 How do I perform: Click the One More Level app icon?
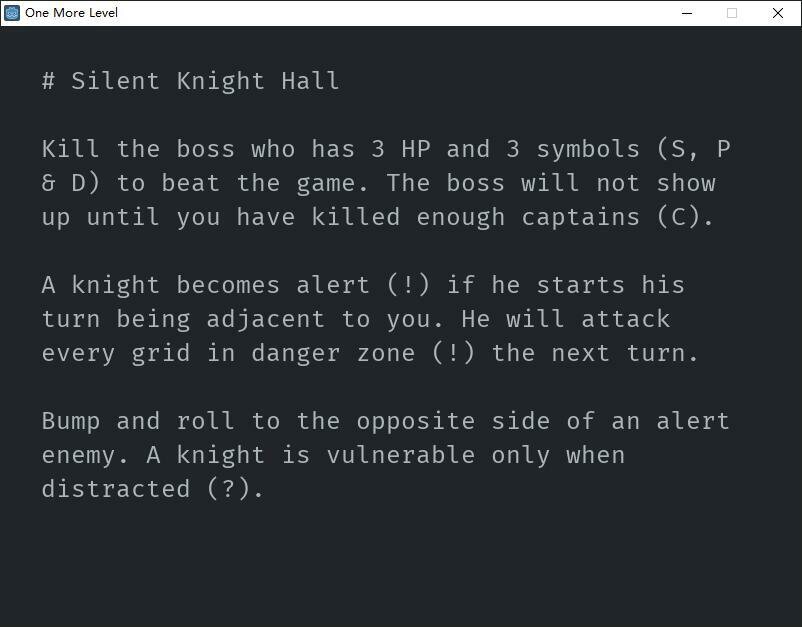(x=12, y=13)
